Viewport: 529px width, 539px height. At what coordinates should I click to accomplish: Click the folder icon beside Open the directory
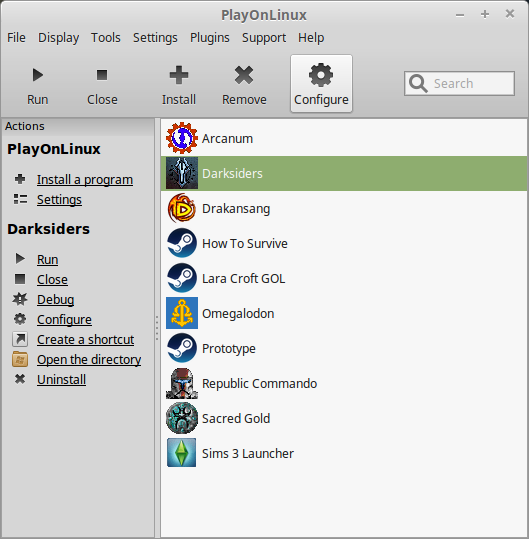tap(20, 359)
